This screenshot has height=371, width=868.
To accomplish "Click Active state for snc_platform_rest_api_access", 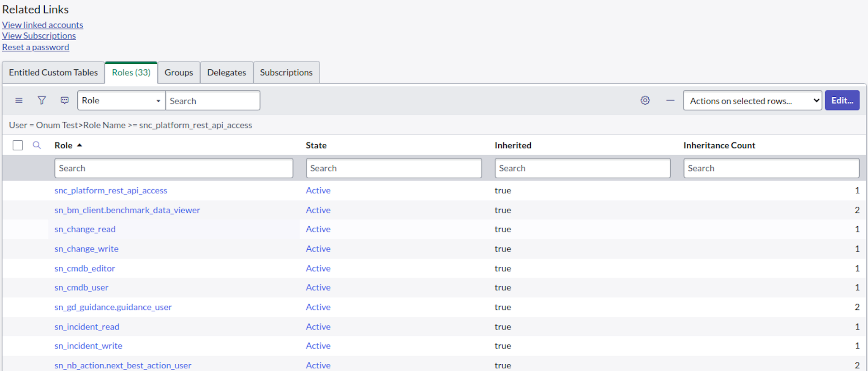I will pos(318,190).
